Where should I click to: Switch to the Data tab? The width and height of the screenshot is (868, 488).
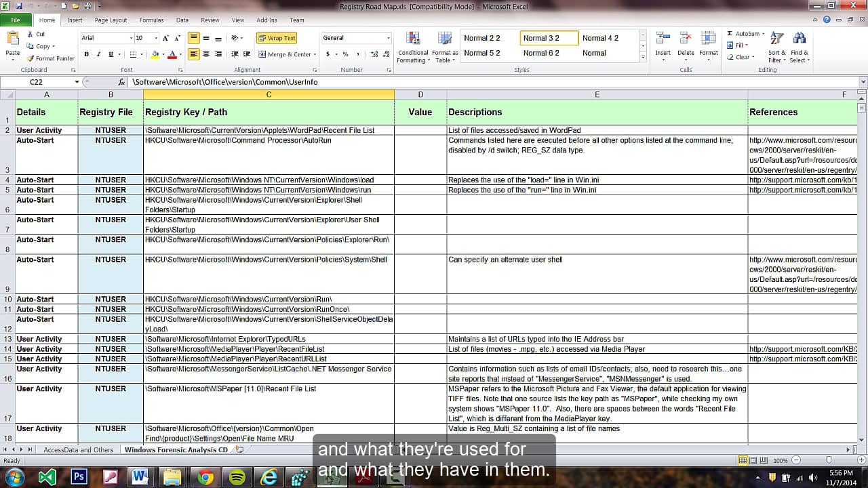tap(182, 20)
